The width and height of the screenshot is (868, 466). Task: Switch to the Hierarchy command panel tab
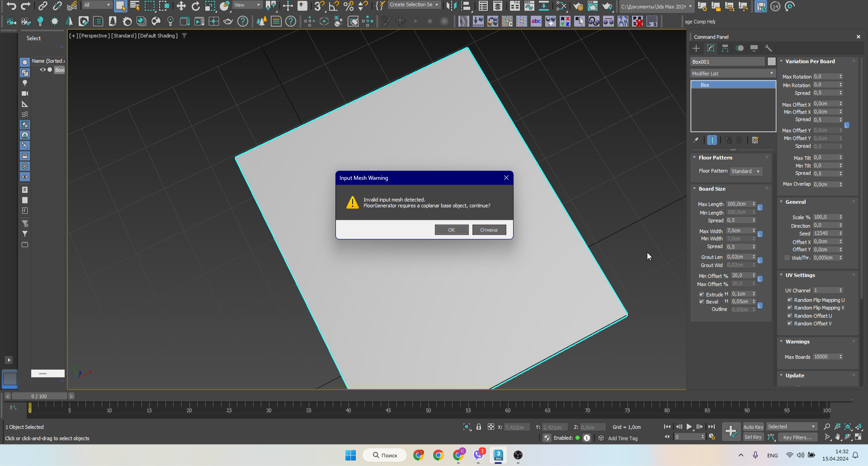(726, 48)
